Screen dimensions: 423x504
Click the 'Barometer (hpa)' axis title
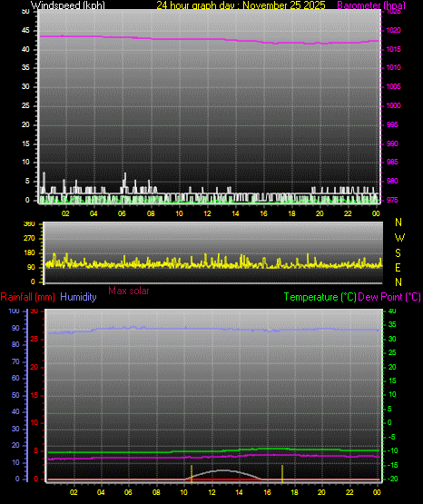click(371, 5)
